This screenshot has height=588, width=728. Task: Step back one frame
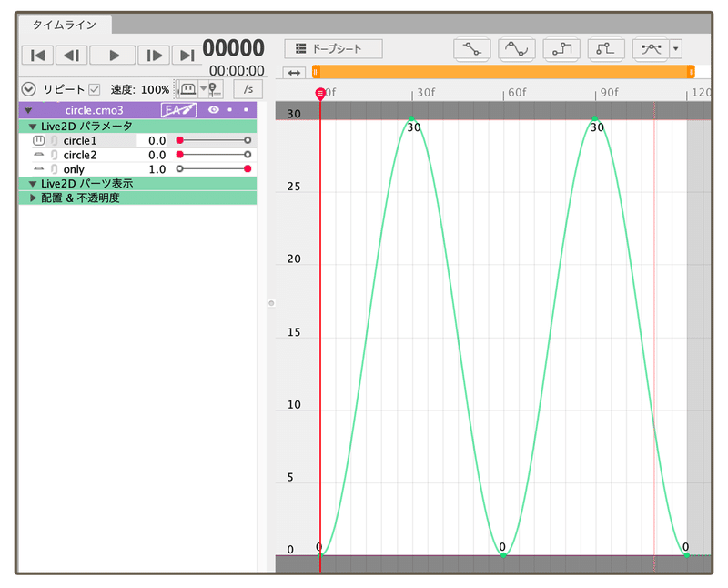[x=72, y=56]
